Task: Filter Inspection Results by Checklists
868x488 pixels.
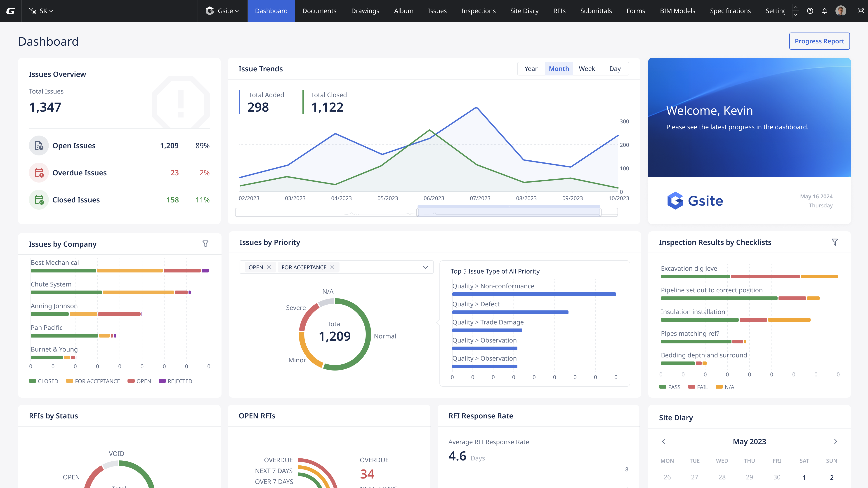Action: [835, 242]
